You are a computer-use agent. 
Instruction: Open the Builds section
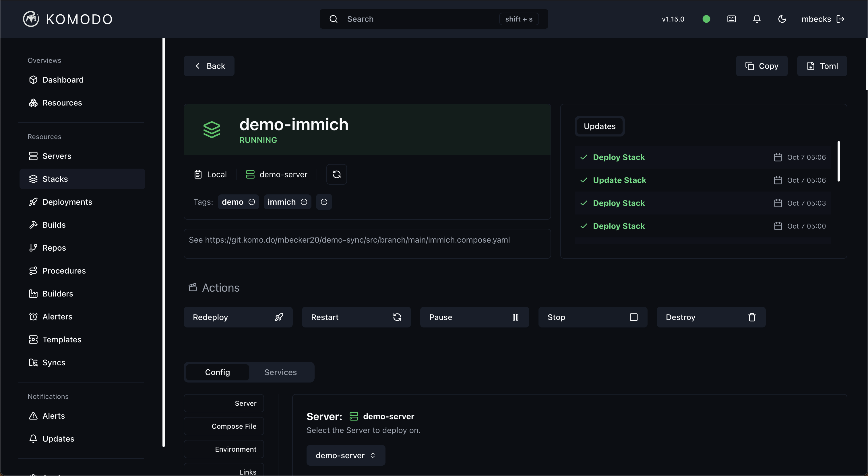click(x=54, y=225)
